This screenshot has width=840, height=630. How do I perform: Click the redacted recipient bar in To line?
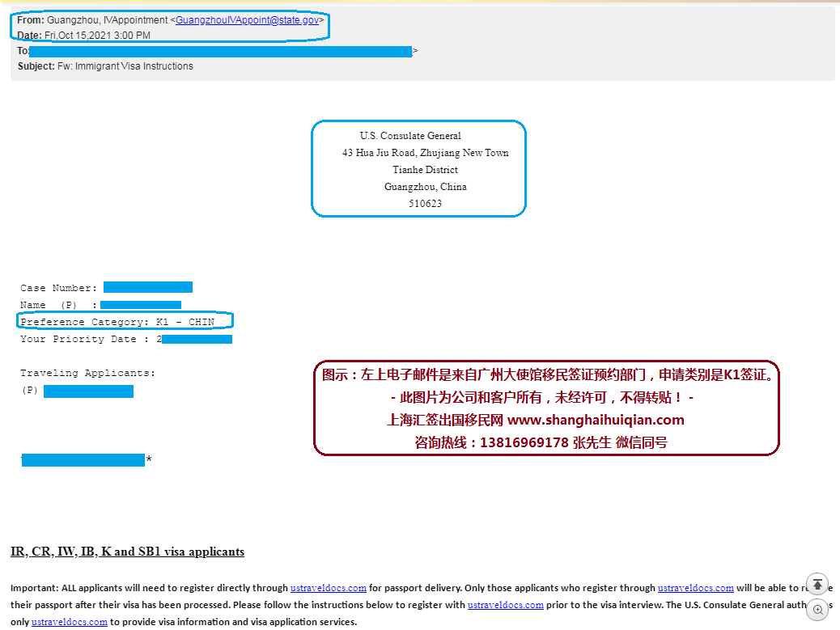click(x=221, y=51)
